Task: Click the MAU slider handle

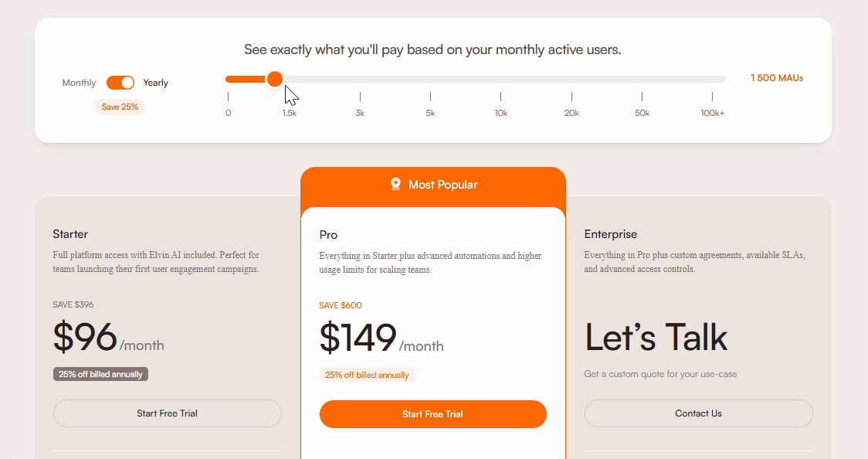Action: (274, 79)
